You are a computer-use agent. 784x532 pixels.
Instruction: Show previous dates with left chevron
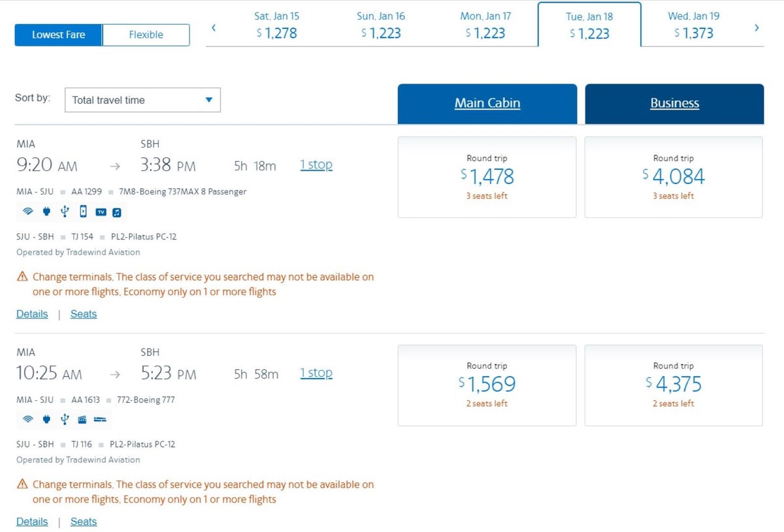click(214, 27)
